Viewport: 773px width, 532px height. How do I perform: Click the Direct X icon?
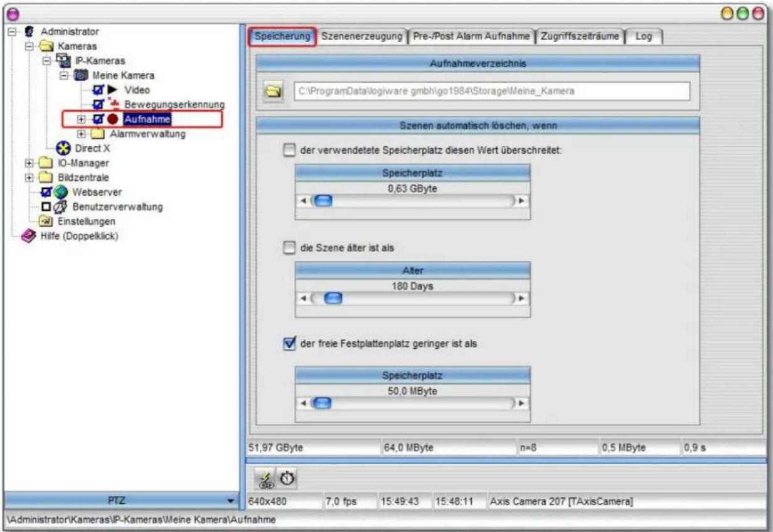[x=64, y=149]
